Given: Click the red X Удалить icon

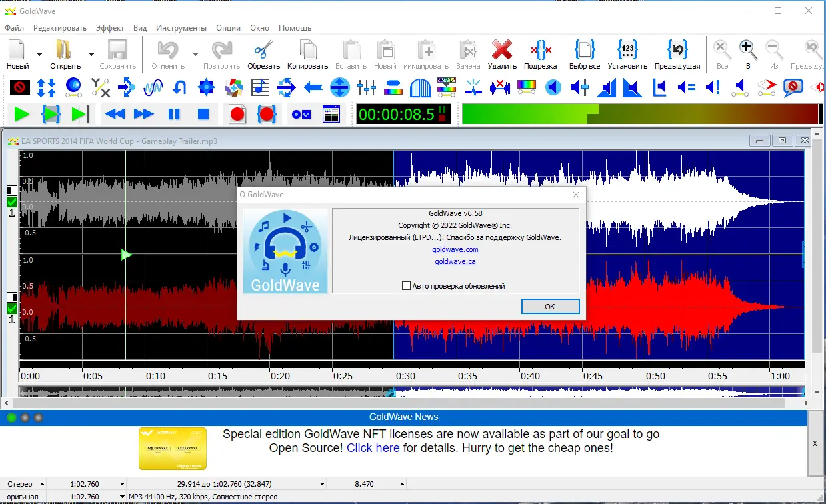Looking at the screenshot, I should [501, 50].
